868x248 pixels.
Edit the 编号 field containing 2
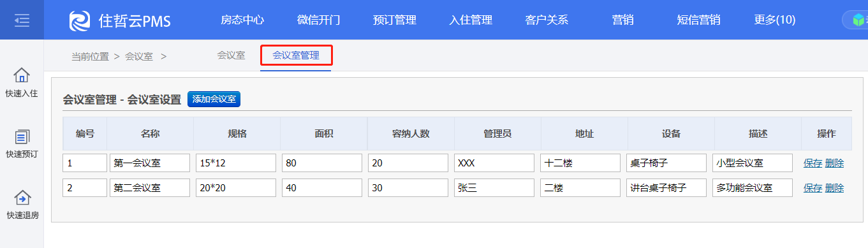click(85, 188)
